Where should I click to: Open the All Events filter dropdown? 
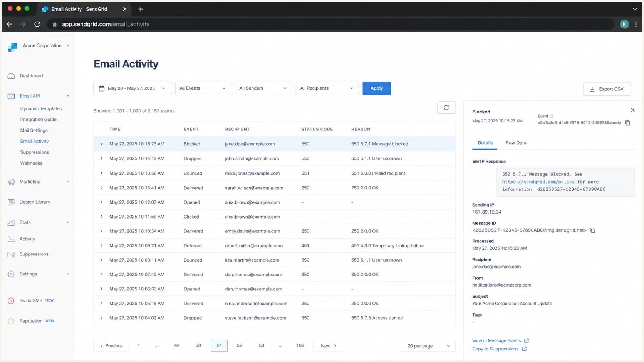coord(203,88)
